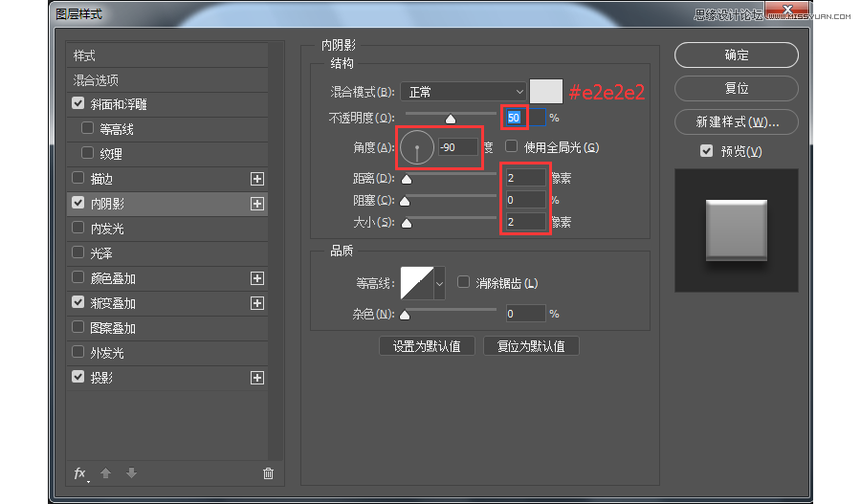The height and width of the screenshot is (504, 861).
Task: Add another 渐变叠加 effect with its plus icon
Action: coord(257,303)
